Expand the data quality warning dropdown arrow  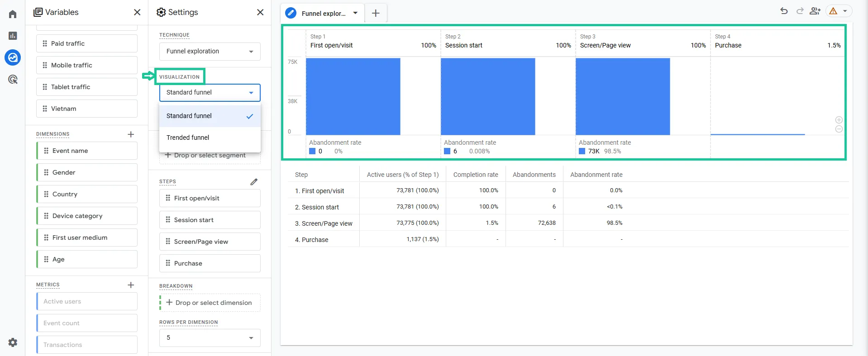point(845,11)
